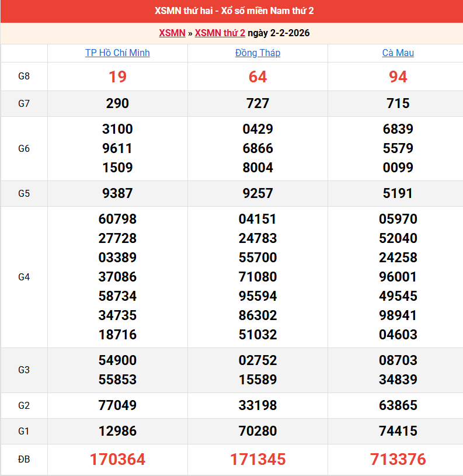Click the G4 row label
This screenshot has height=476, width=463.
tap(24, 277)
